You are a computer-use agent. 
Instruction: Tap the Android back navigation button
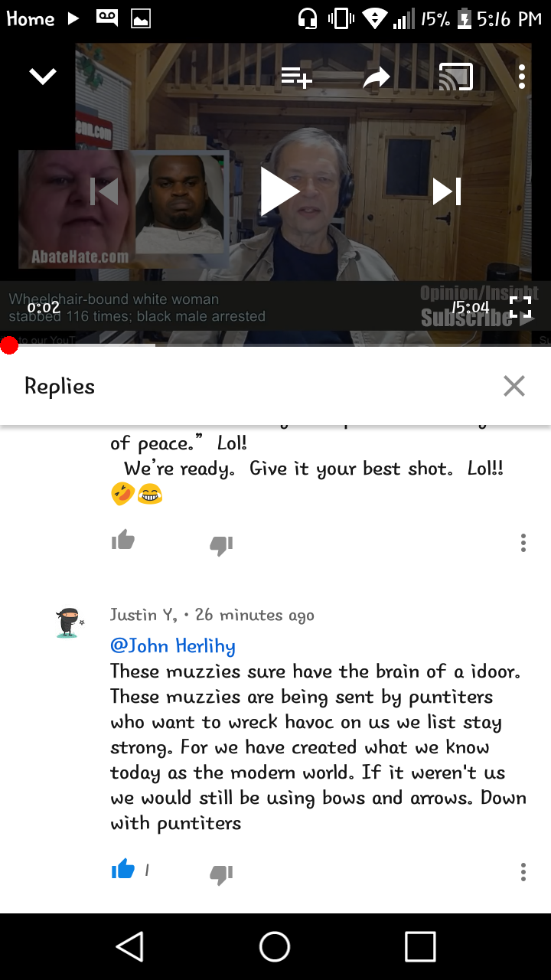click(130, 946)
